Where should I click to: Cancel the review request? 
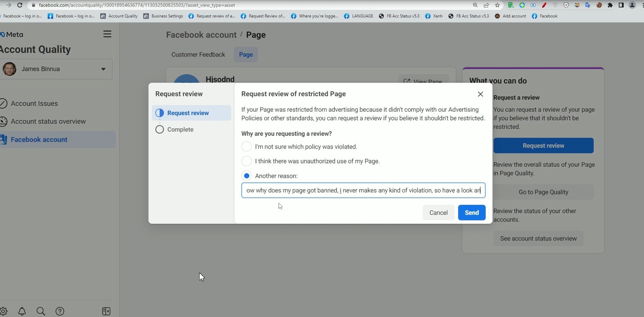438,212
